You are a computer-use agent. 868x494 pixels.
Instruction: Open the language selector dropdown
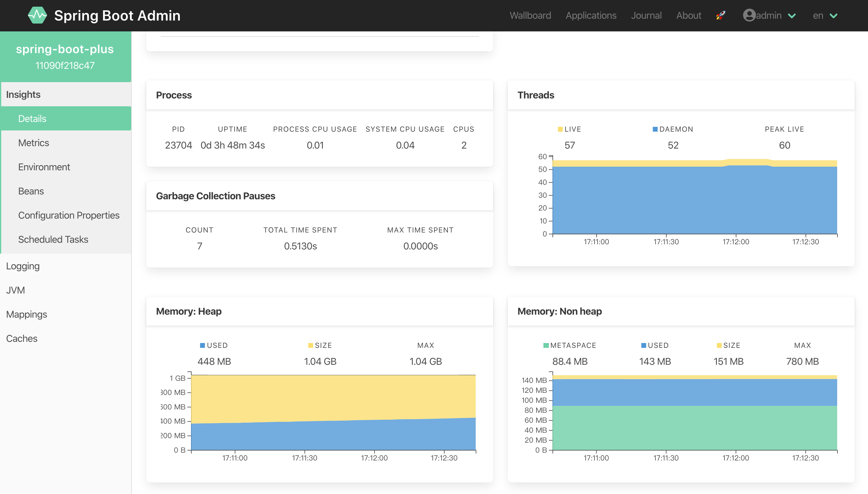pyautogui.click(x=824, y=15)
